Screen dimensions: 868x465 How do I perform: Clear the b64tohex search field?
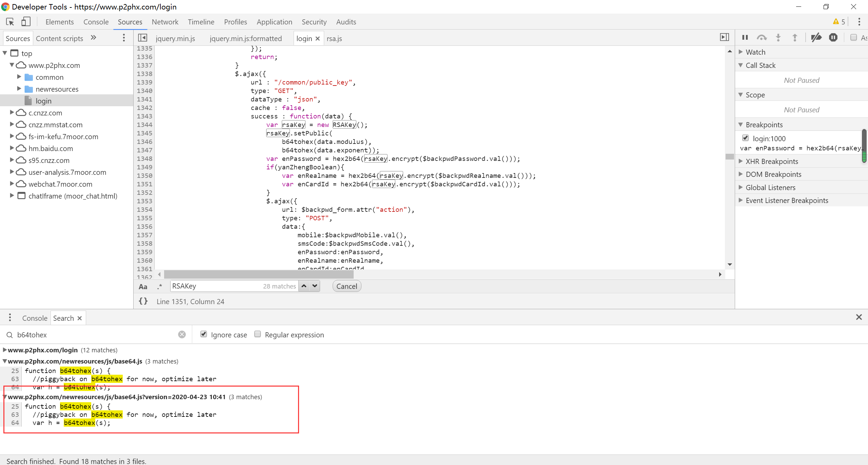coord(182,335)
